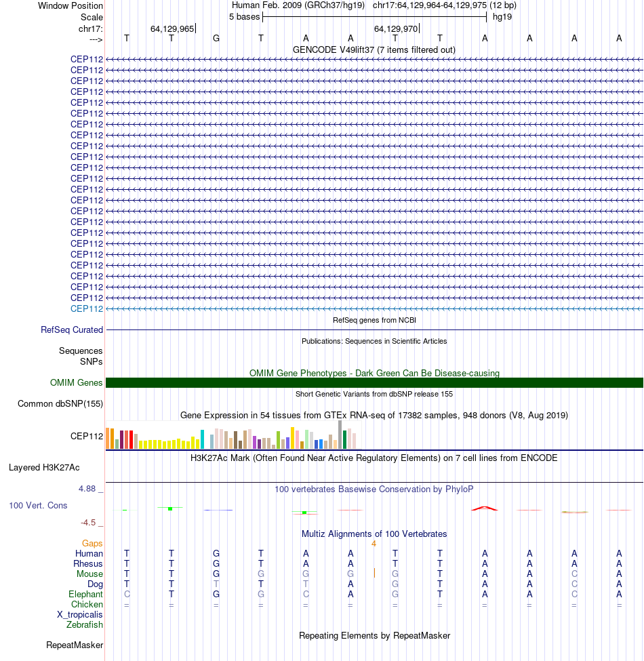Click the Human species label
Viewport: 644px width, 661px height.
89,553
